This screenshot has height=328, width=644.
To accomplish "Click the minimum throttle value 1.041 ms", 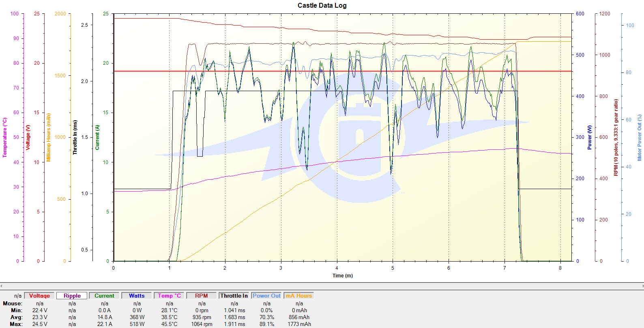I will 234,310.
